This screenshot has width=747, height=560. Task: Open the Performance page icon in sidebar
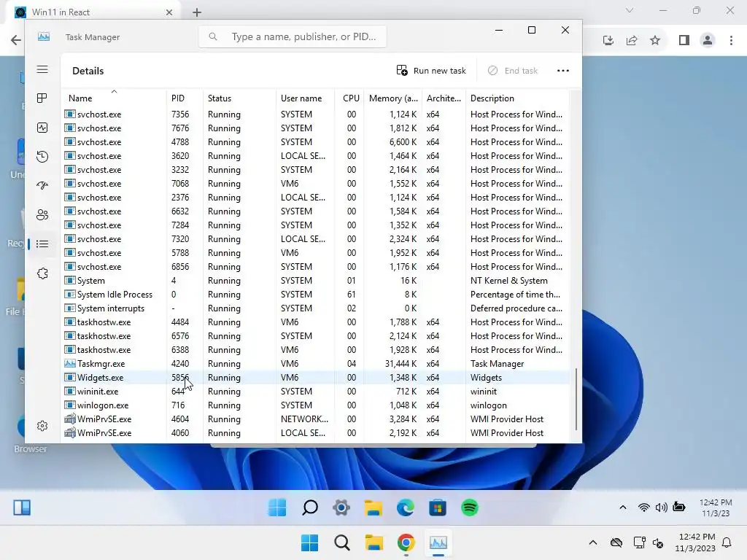tap(42, 128)
